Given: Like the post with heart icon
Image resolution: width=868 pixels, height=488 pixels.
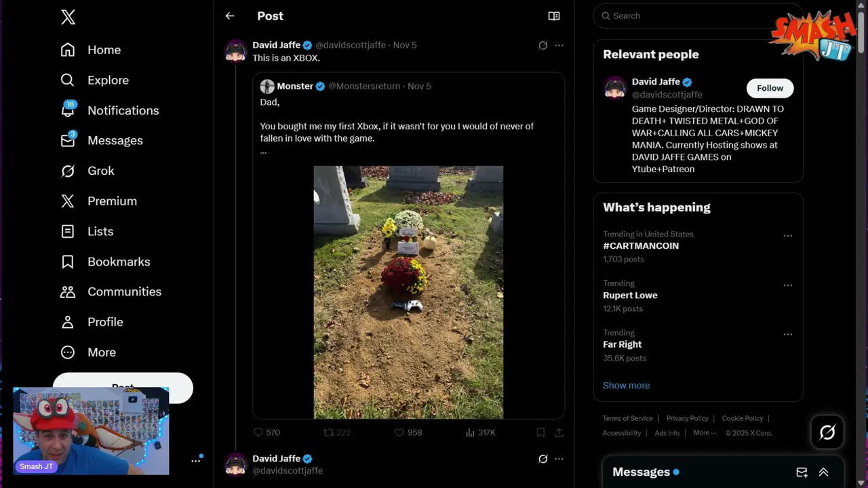Looking at the screenshot, I should [x=399, y=432].
